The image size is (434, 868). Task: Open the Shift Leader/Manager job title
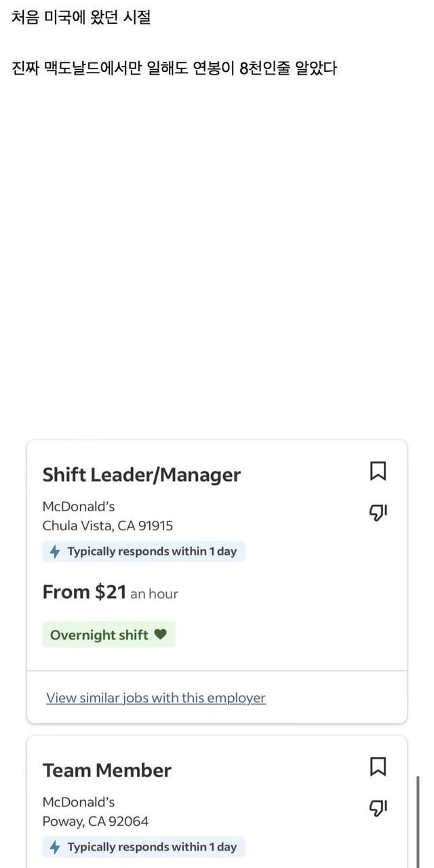click(x=142, y=475)
